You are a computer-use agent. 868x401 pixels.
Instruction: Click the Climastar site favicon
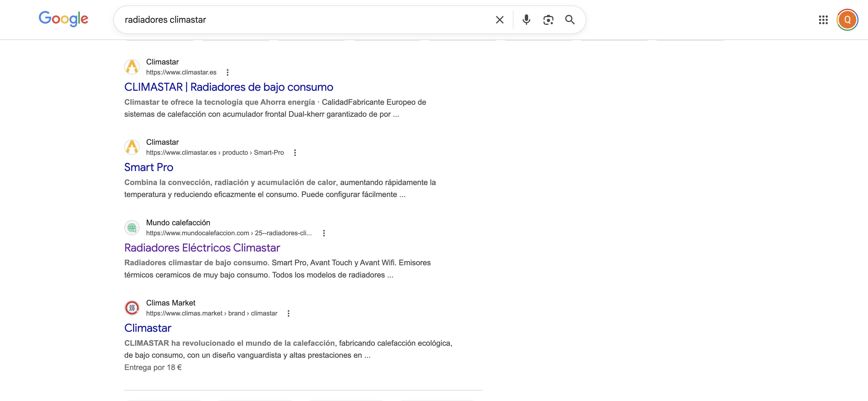[x=132, y=67]
